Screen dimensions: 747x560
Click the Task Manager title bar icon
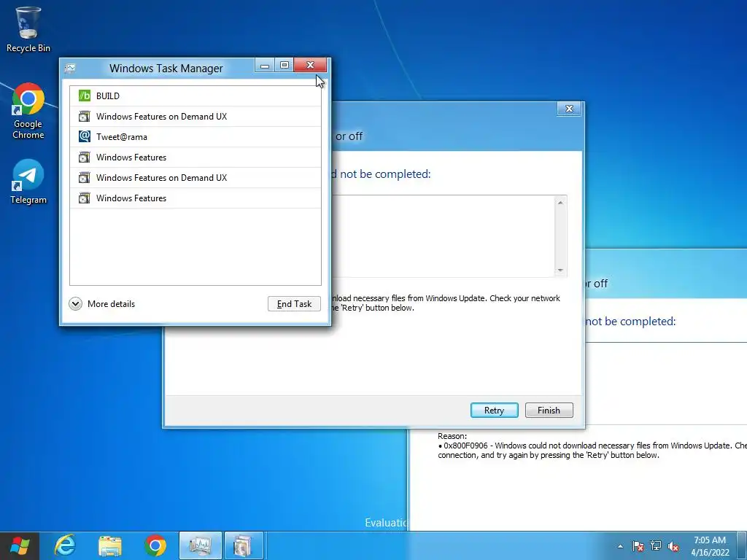70,69
